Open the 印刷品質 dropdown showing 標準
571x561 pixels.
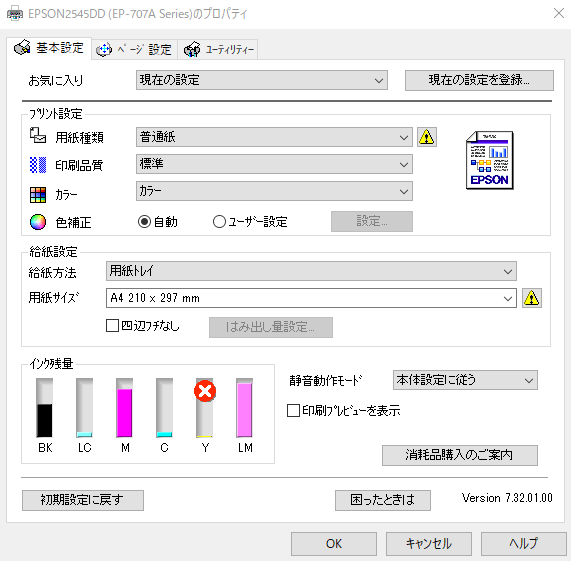(x=274, y=164)
